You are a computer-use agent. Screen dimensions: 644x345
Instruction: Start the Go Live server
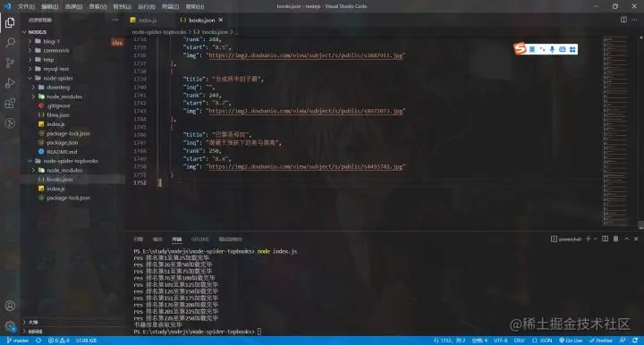571,341
